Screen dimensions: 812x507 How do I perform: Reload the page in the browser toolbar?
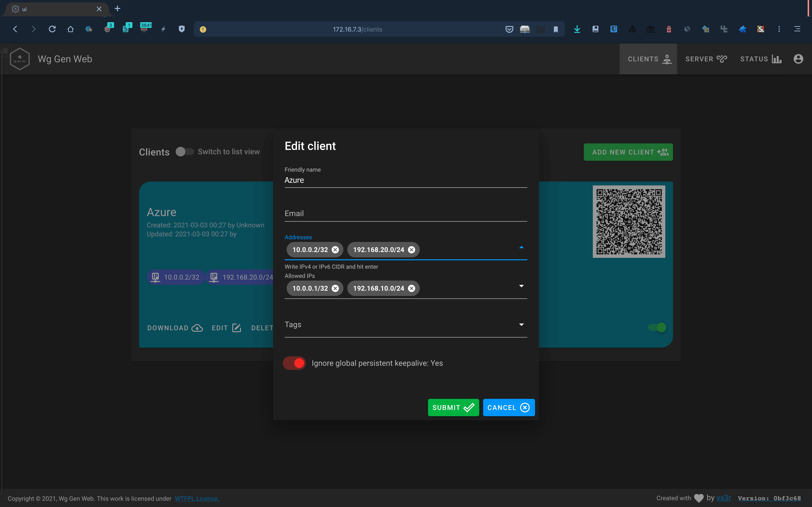52,29
